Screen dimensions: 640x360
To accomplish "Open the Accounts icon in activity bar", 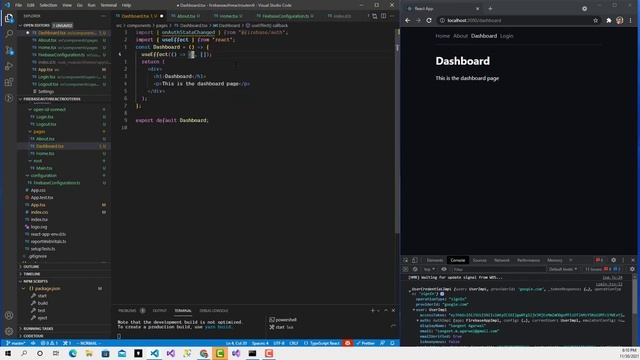I will coord(9,315).
